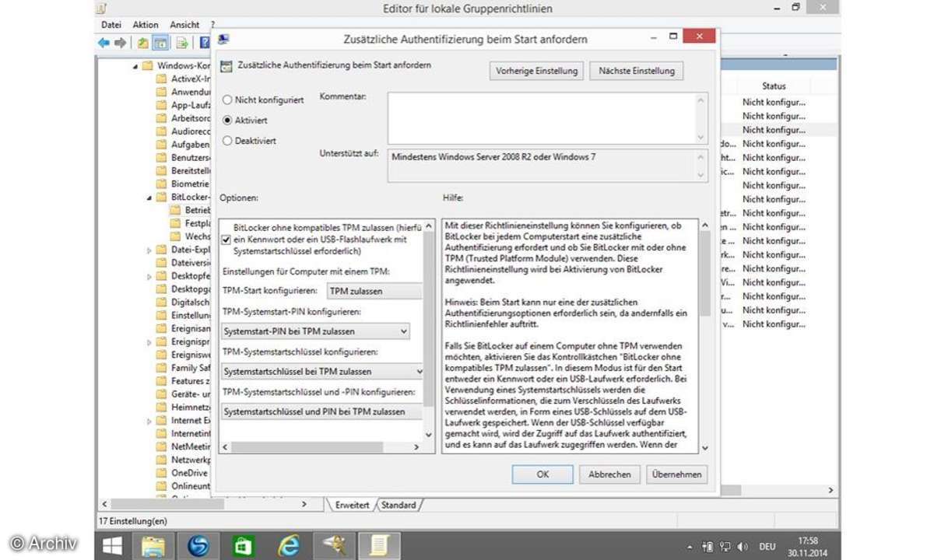Click Nächste Einstellung button

[637, 71]
